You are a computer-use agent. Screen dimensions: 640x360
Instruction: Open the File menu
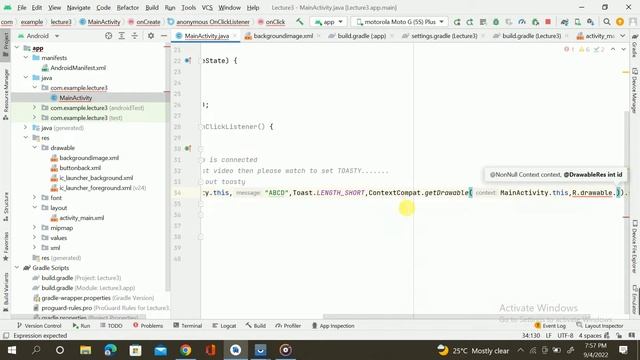(22, 7)
